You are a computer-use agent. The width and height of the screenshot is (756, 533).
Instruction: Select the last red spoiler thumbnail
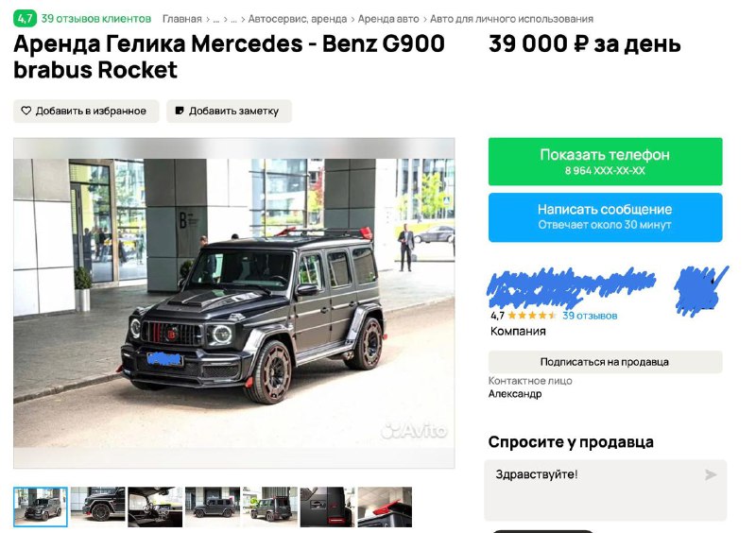click(385, 507)
